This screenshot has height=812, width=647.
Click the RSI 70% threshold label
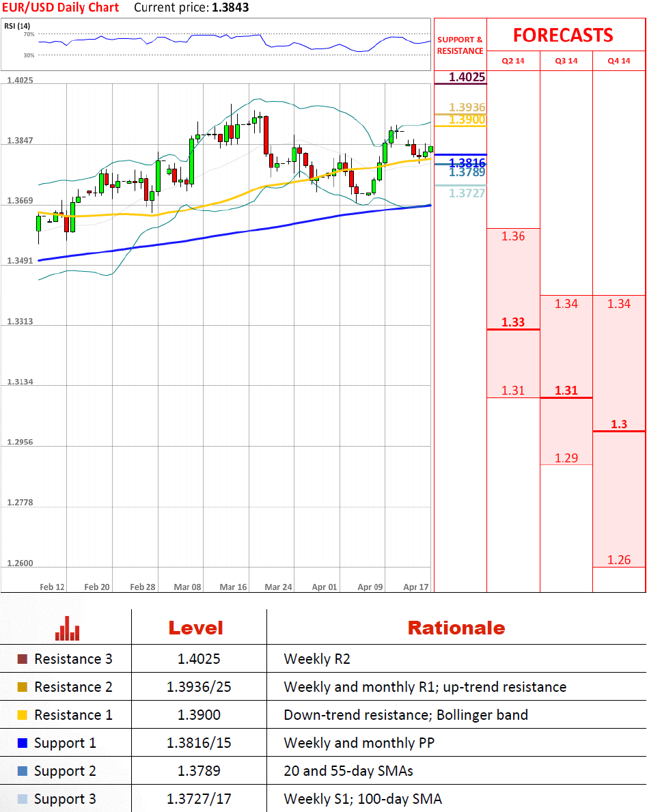tap(29, 34)
